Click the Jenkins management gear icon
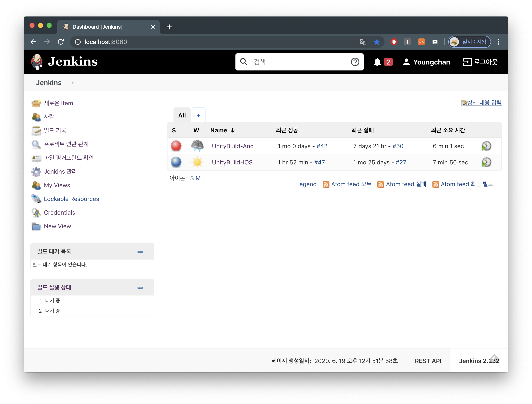The width and height of the screenshot is (532, 404). click(x=36, y=172)
